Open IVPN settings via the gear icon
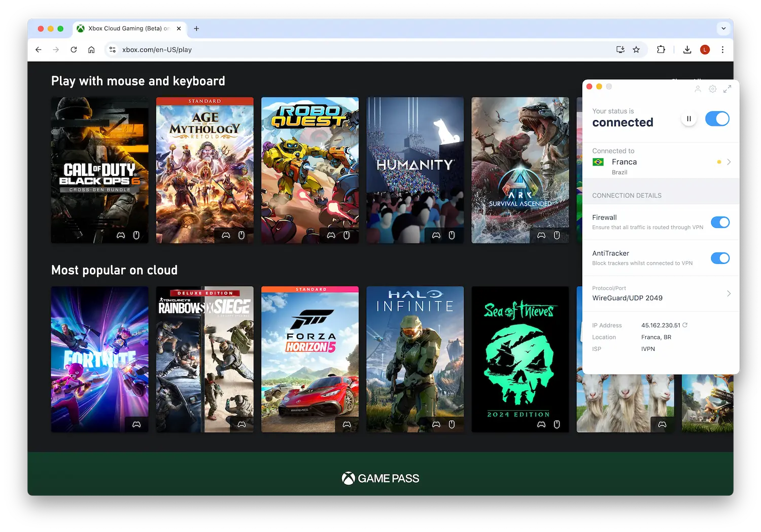 (x=712, y=89)
